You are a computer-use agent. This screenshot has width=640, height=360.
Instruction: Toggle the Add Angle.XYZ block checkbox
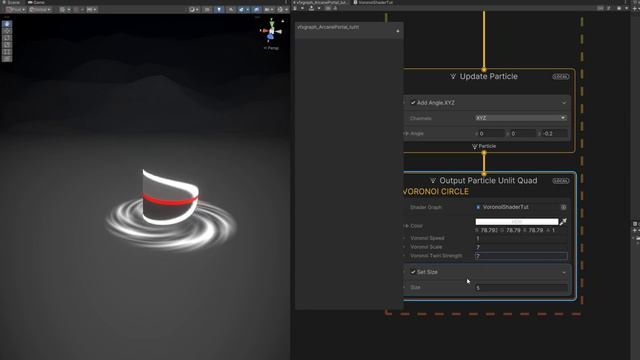tap(413, 103)
